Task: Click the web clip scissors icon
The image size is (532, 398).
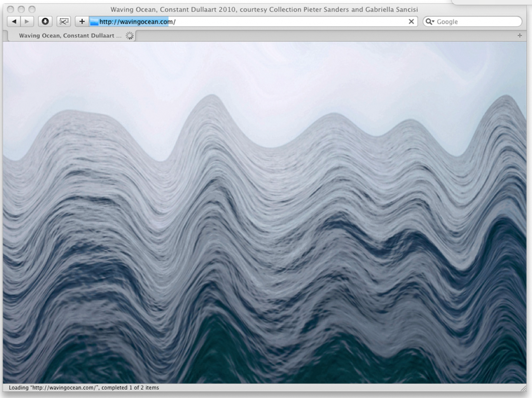Action: point(64,22)
